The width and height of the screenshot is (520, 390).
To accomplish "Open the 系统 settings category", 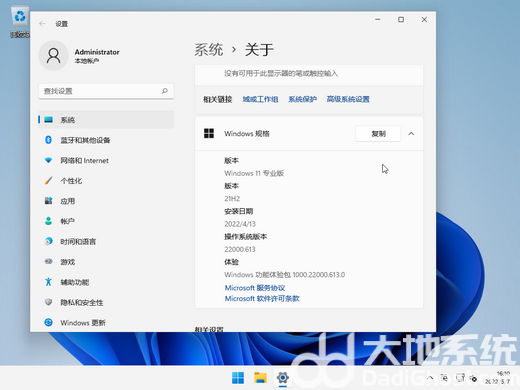I will click(x=106, y=120).
